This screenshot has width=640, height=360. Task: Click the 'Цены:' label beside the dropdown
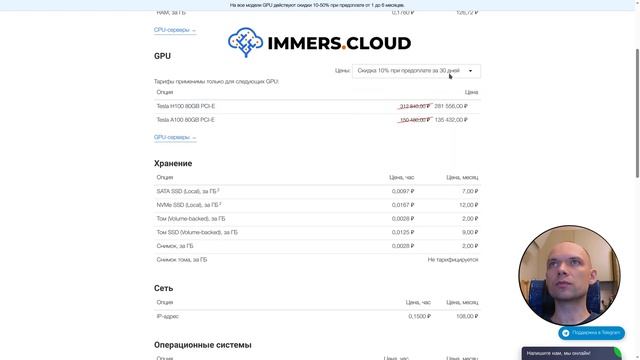tap(342, 71)
